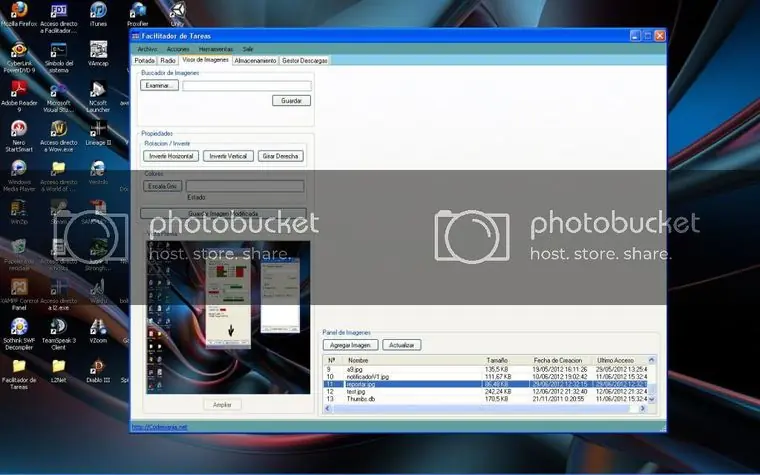Select the Ventrilo desktop icon
Screen dimensions: 760x475
[98, 173]
